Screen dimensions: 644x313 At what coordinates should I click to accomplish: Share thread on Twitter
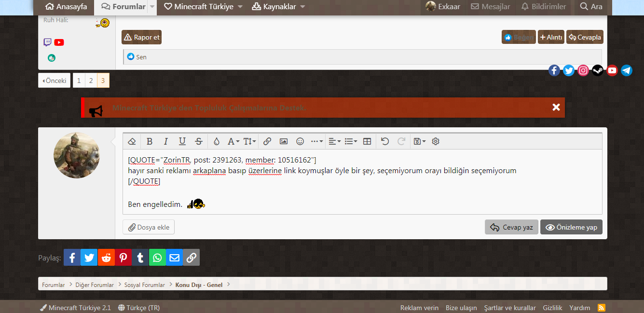[x=89, y=258]
